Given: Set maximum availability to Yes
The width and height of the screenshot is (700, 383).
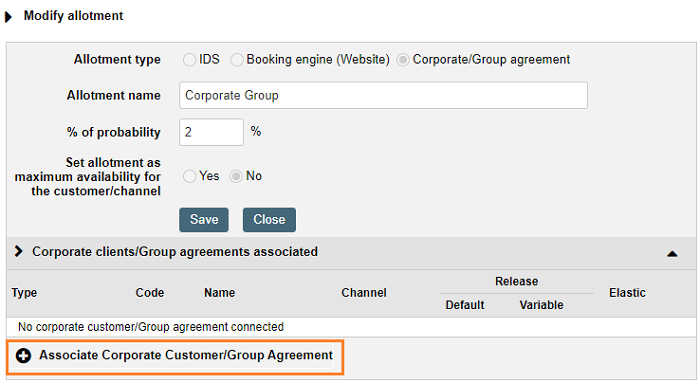Looking at the screenshot, I should (x=189, y=176).
